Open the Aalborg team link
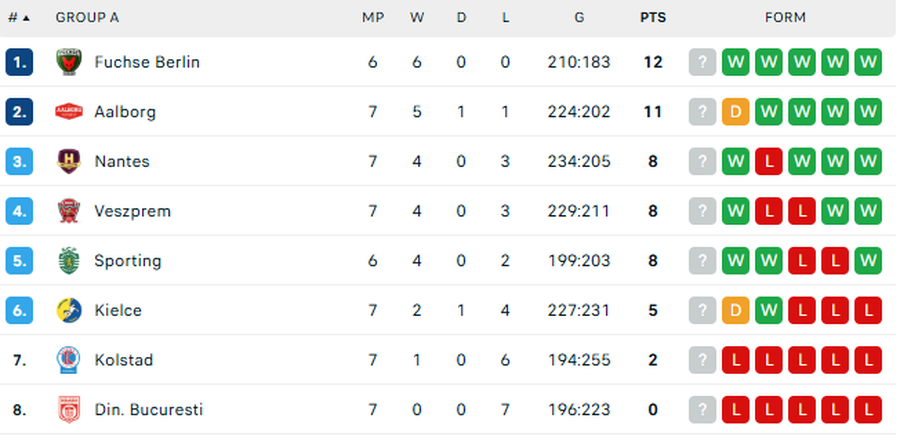This screenshot has width=900, height=440. [125, 112]
